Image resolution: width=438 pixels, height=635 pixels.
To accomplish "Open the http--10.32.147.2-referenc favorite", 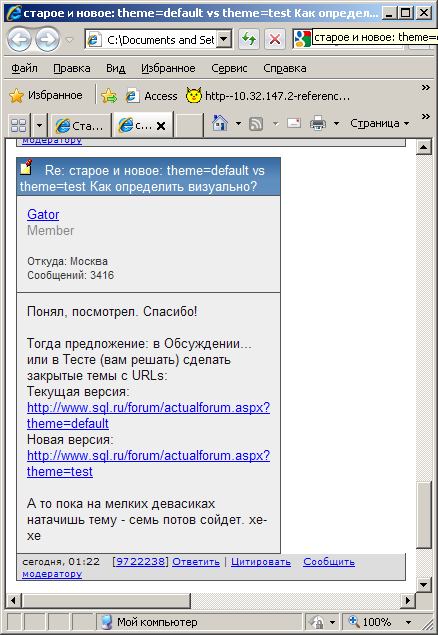I will tap(268, 96).
